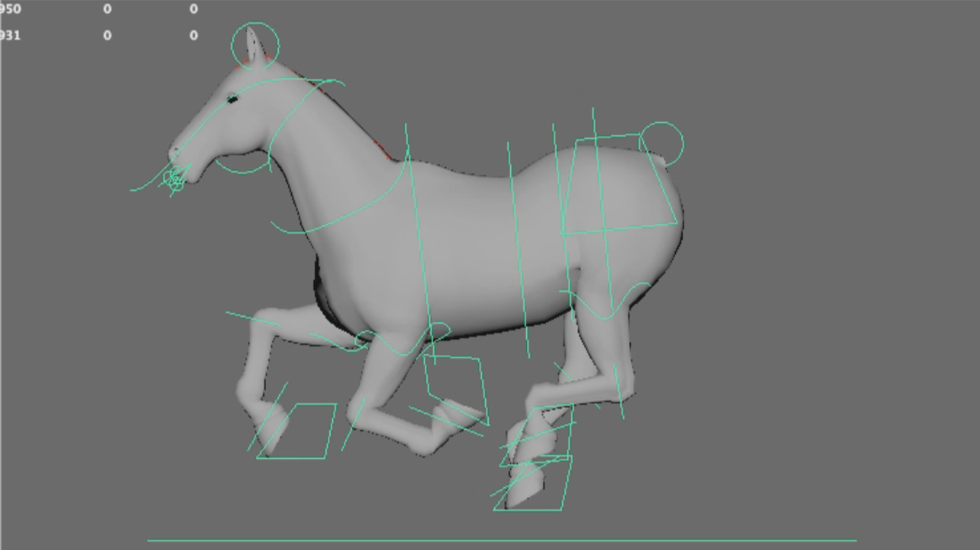
Task: Click the horse's eye
Action: tap(232, 99)
